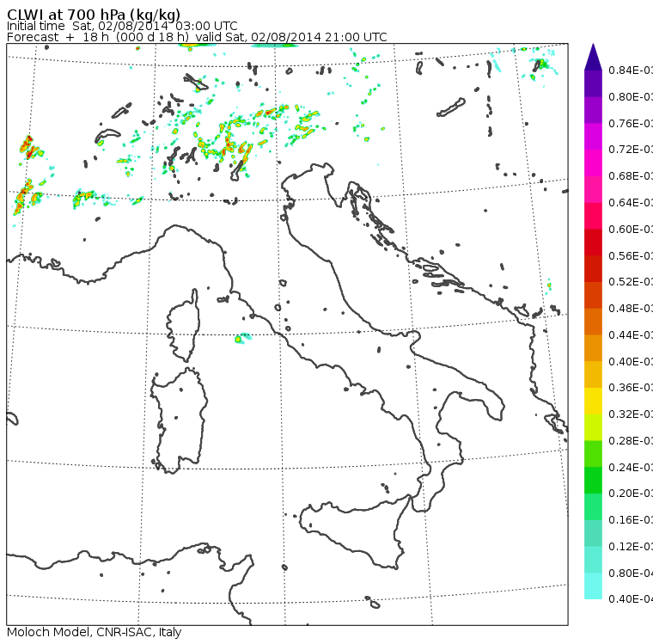Screen dimensions: 653x644
Task: Click the 'Forecast + 18 h' valid time line
Action: tap(197, 37)
